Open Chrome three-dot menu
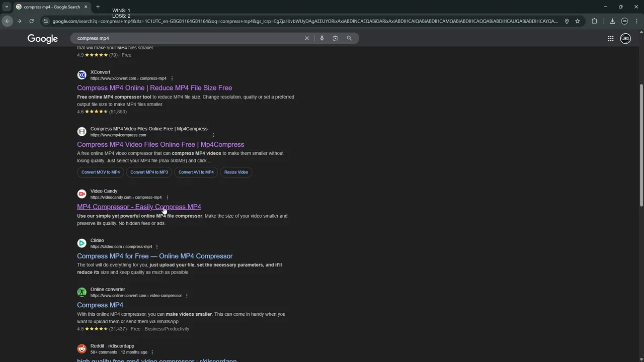The width and height of the screenshot is (644, 362). tap(636, 21)
